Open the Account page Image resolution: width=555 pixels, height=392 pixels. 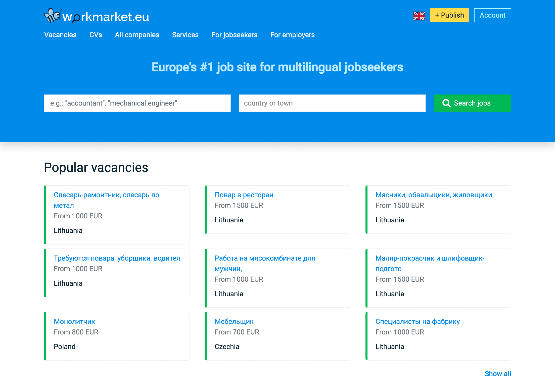point(492,15)
